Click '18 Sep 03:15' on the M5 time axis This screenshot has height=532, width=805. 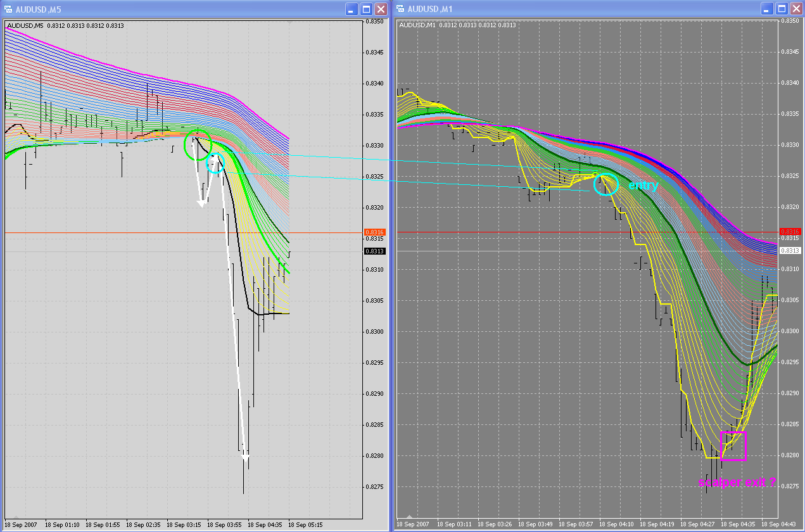(x=184, y=525)
